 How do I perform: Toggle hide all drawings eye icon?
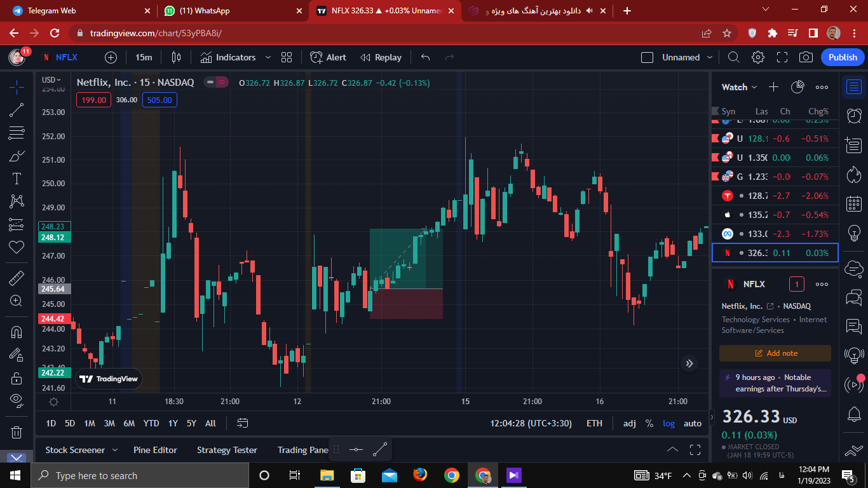coord(17,400)
